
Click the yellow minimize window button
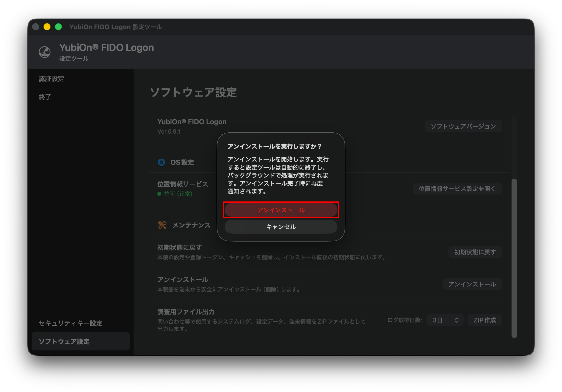(47, 27)
